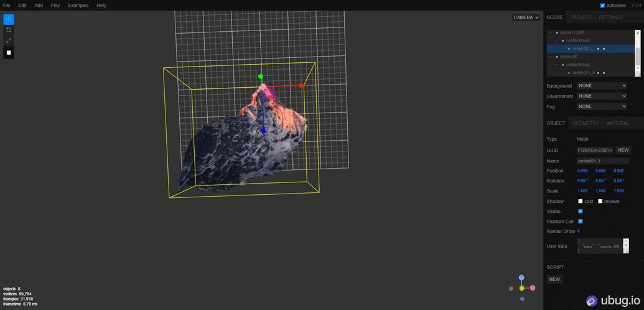Click the green Y-axis gizmo handle
Screen dimensions: 644x310
click(260, 77)
